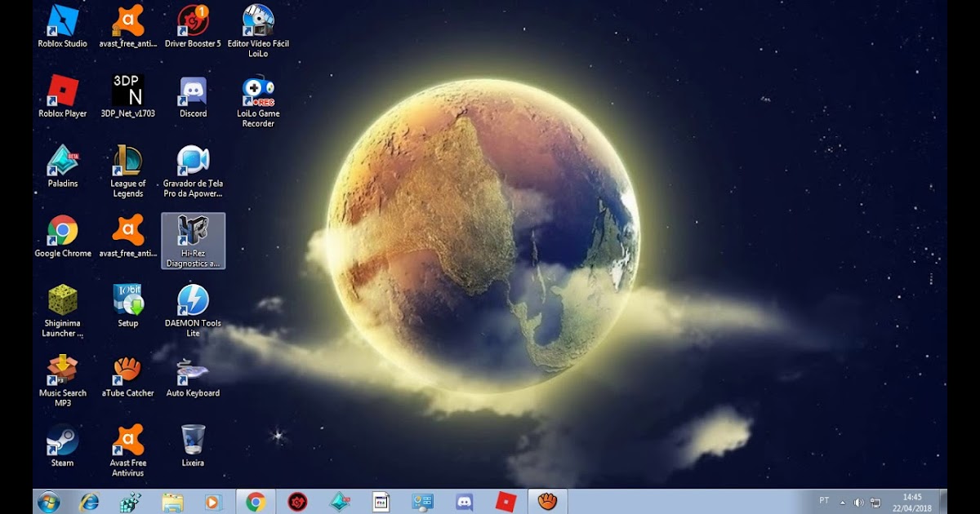Open the Windows Start menu orb

point(48,502)
